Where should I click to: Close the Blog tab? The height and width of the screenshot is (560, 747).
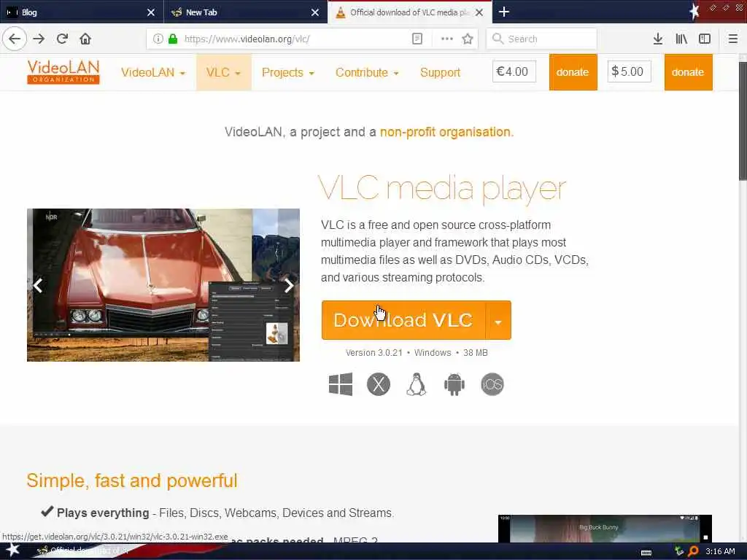(150, 12)
